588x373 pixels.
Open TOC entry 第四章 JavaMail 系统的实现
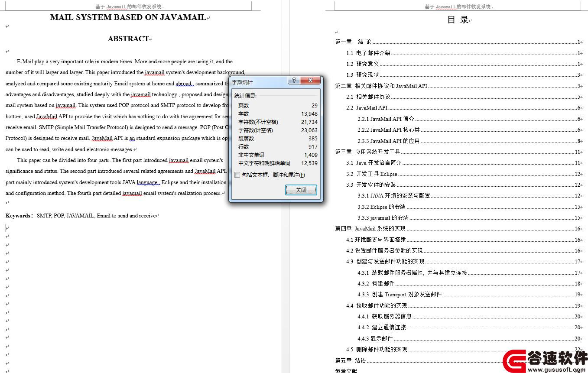pos(458,228)
